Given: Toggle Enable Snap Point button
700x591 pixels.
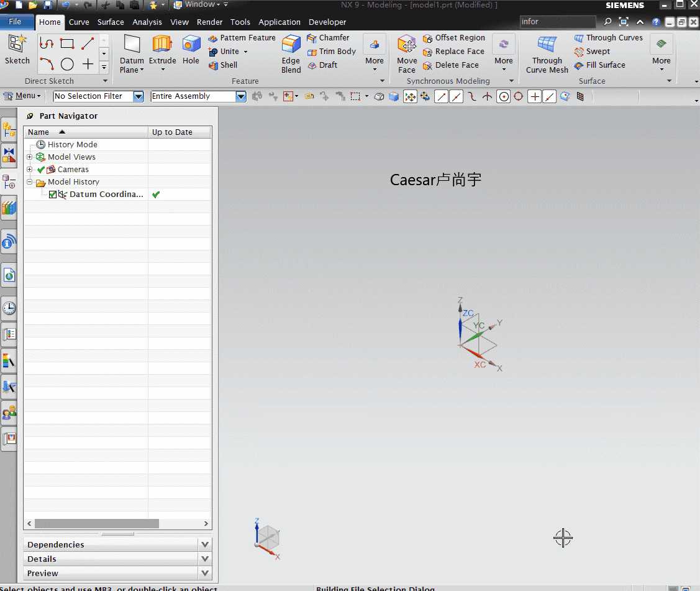Looking at the screenshot, I should click(x=410, y=96).
